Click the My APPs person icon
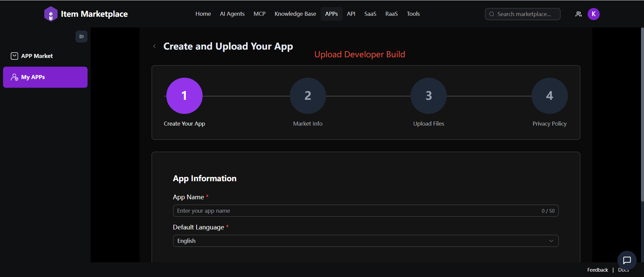This screenshot has height=277, width=644. 14,77
